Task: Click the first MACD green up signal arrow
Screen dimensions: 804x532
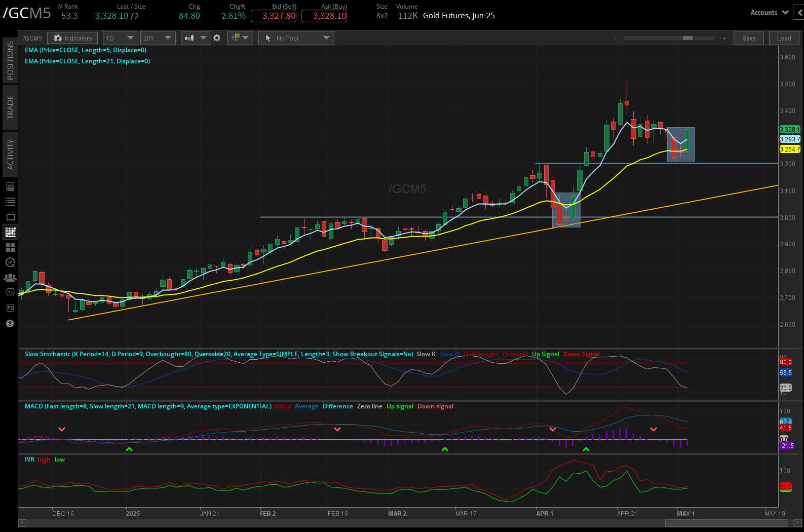Action: pyautogui.click(x=129, y=449)
